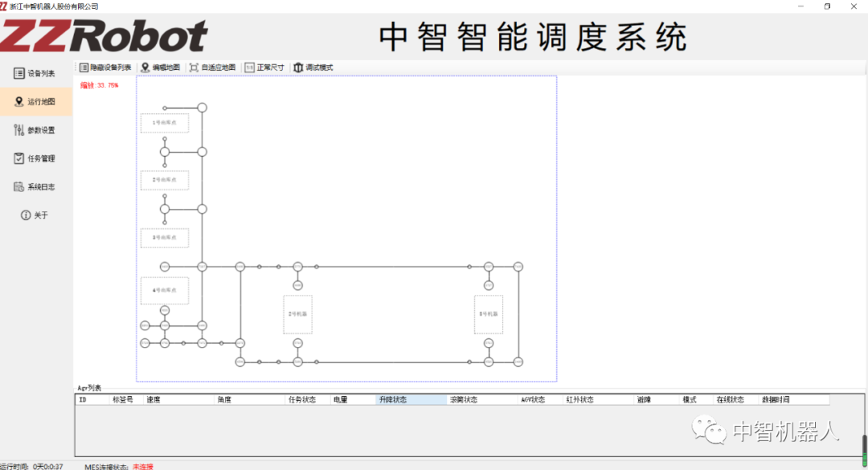Reset zoom using 正常尺寸 button
Screen dimensions: 868x470
coord(264,67)
